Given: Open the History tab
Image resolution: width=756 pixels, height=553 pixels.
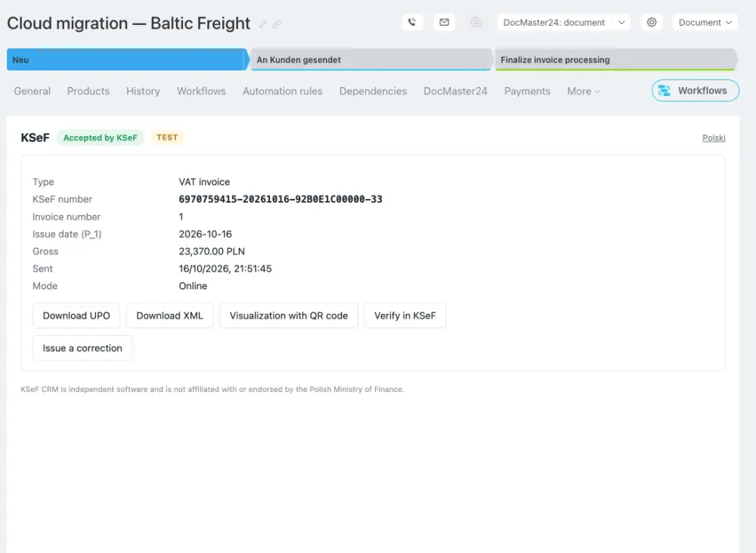Looking at the screenshot, I should 143,92.
